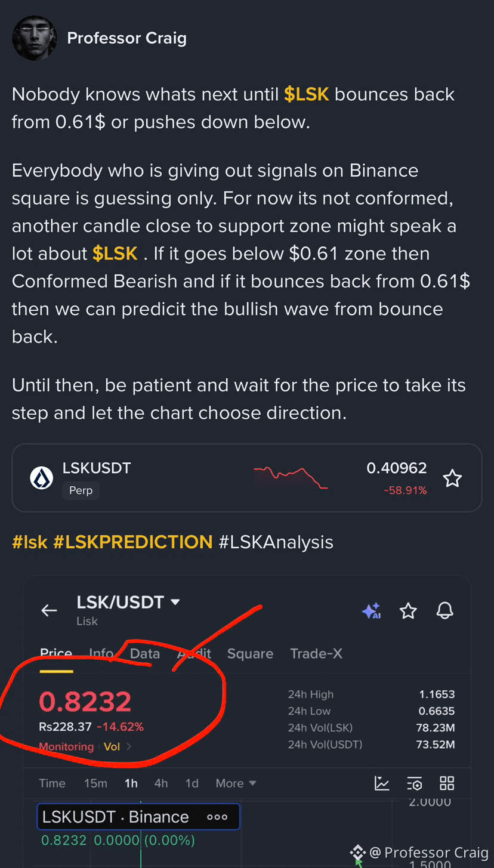This screenshot has width=494, height=868.
Task: Open Professor Craig's profile avatar
Action: tap(35, 38)
